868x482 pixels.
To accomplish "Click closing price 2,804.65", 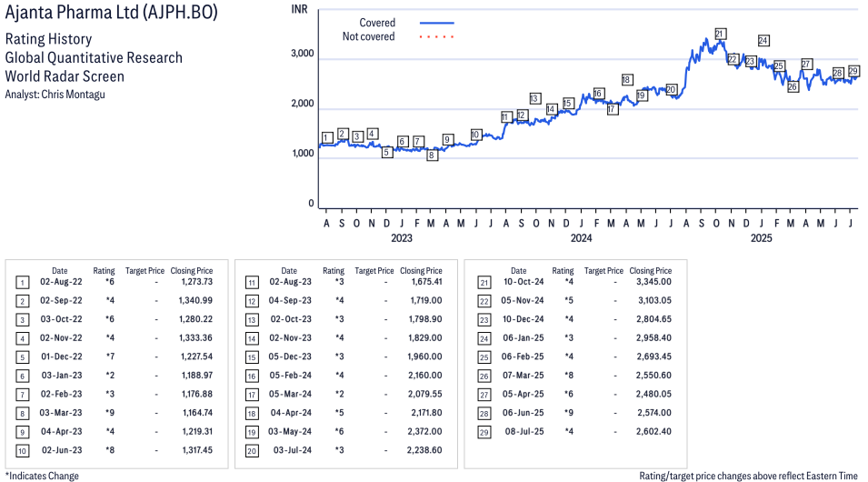I will pos(653,319).
